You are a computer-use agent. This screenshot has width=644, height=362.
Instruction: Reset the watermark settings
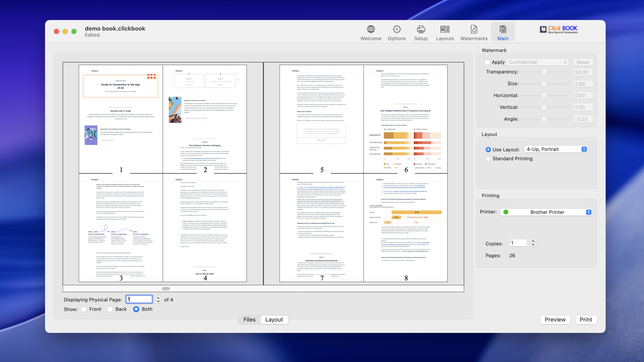583,62
